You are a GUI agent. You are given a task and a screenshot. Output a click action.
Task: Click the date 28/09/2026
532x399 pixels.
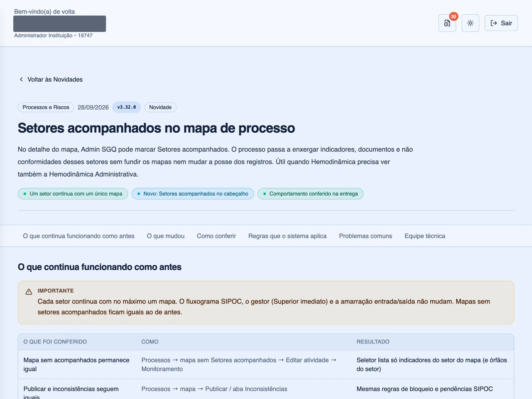93,107
